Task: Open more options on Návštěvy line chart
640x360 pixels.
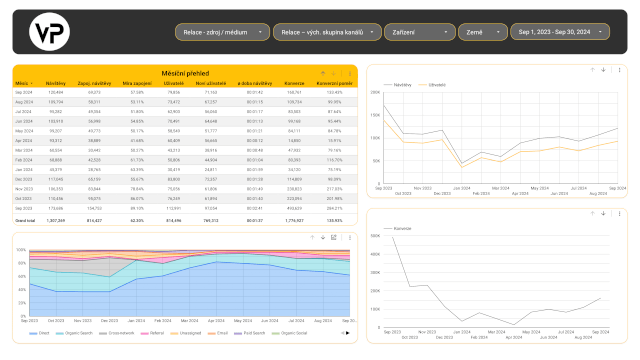Action: pyautogui.click(x=620, y=70)
